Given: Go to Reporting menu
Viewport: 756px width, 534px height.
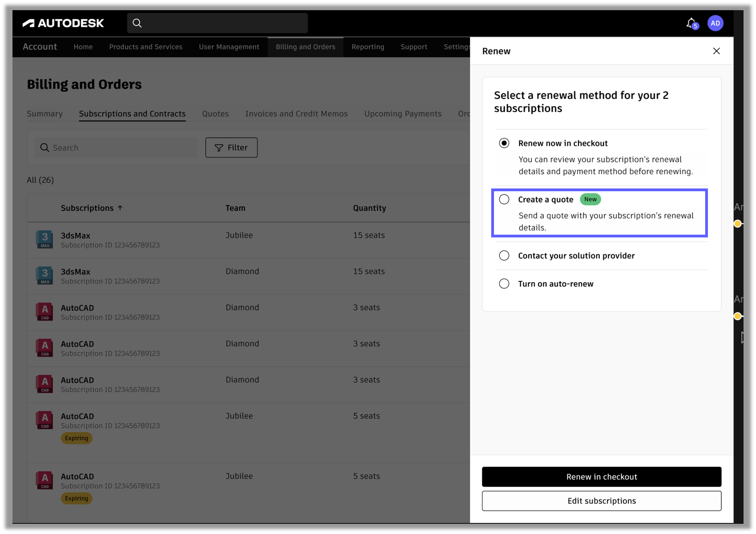Looking at the screenshot, I should point(368,47).
